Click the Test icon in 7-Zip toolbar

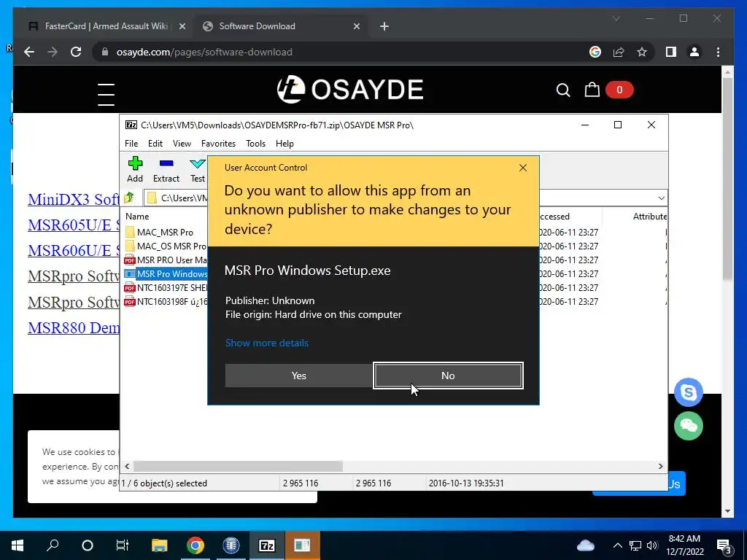click(x=197, y=169)
